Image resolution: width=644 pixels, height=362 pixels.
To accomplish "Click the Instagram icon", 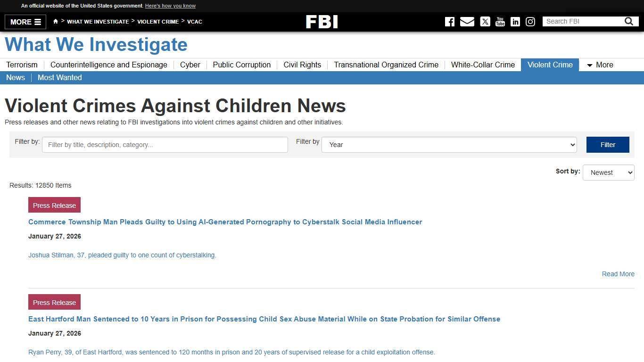I will 530,21.
